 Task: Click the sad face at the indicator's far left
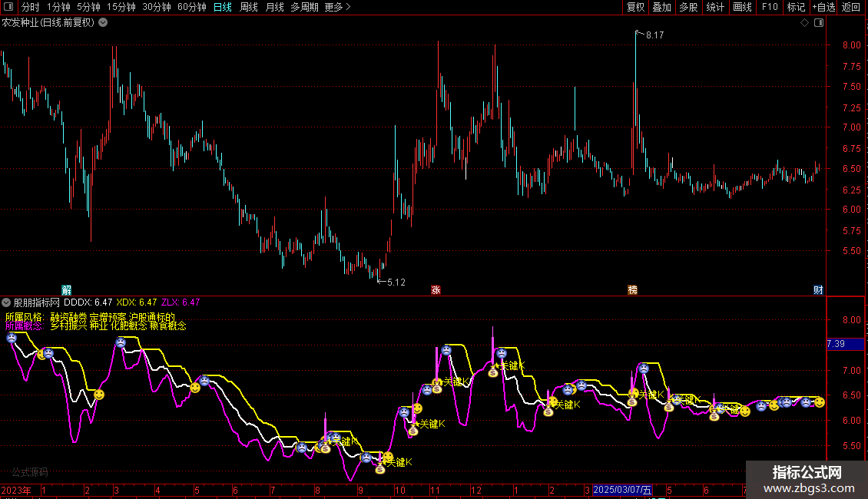12,338
